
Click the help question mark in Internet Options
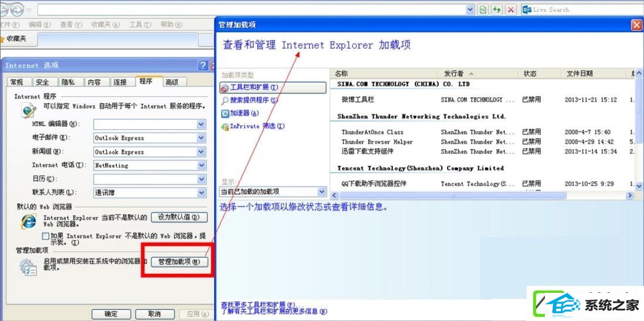203,65
